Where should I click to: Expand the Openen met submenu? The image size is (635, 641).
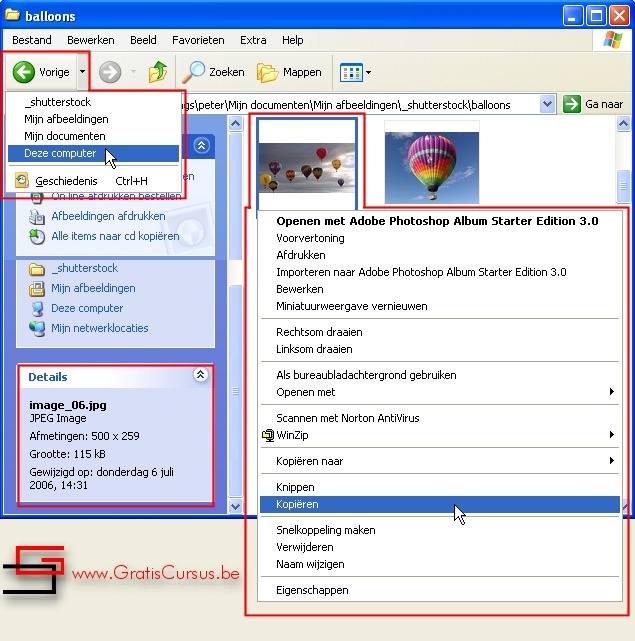[440, 392]
